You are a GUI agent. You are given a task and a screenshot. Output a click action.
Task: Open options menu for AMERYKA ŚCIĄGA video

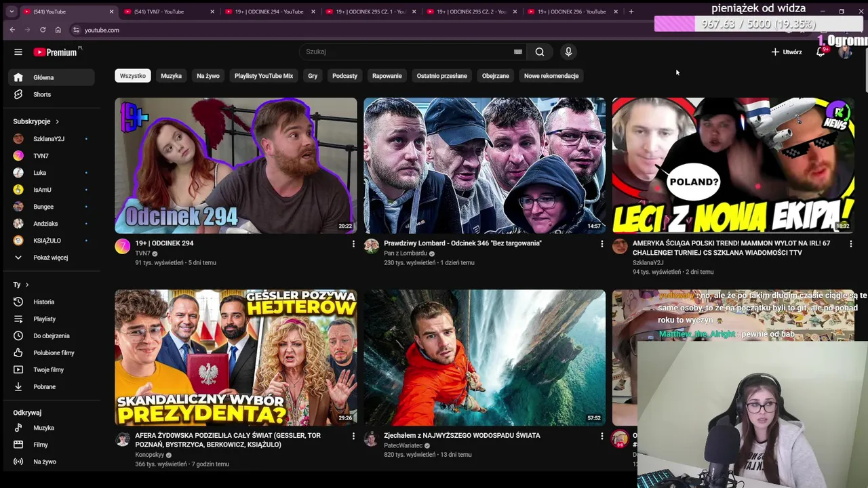[850, 244]
